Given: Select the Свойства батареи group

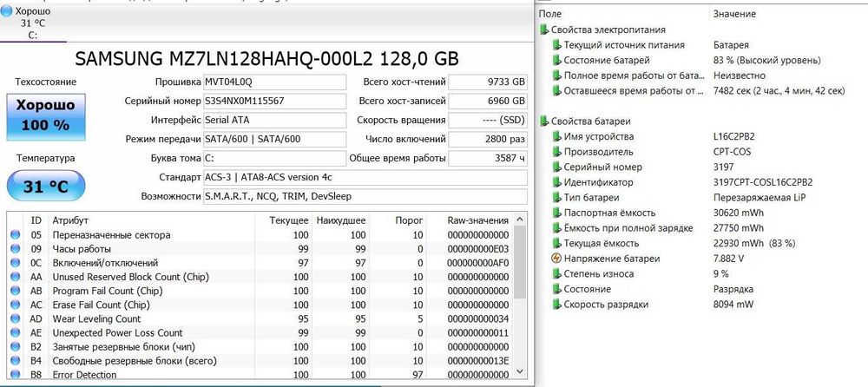Looking at the screenshot, I should (590, 121).
